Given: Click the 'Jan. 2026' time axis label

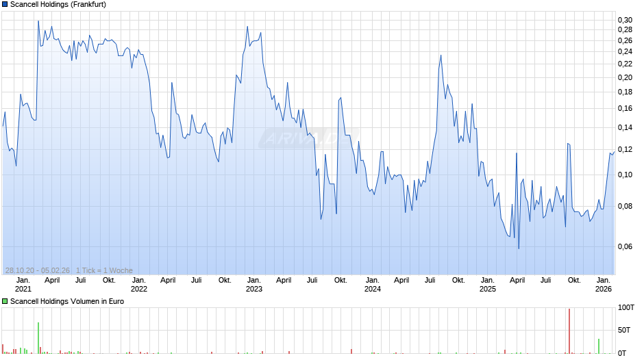Looking at the screenshot, I should point(604,285).
